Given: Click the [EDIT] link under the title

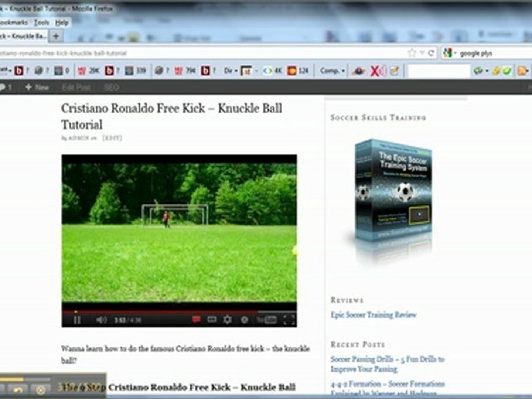Looking at the screenshot, I should pos(112,138).
